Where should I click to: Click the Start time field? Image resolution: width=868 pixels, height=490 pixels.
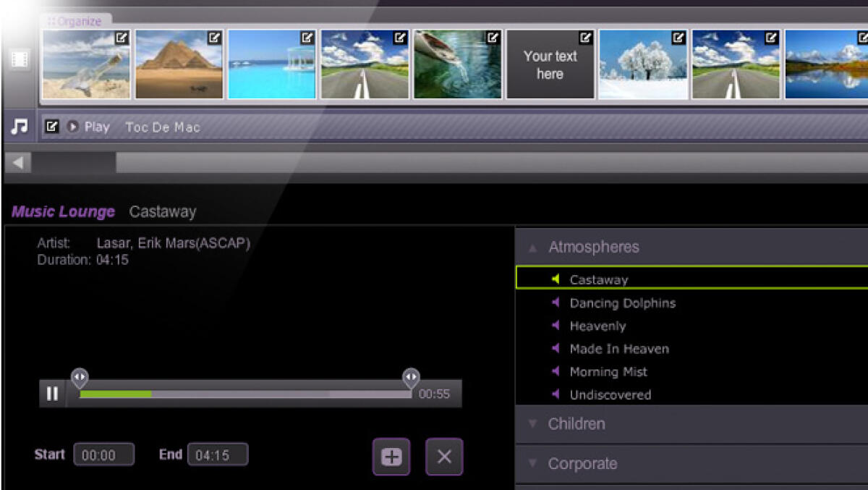[x=103, y=455]
